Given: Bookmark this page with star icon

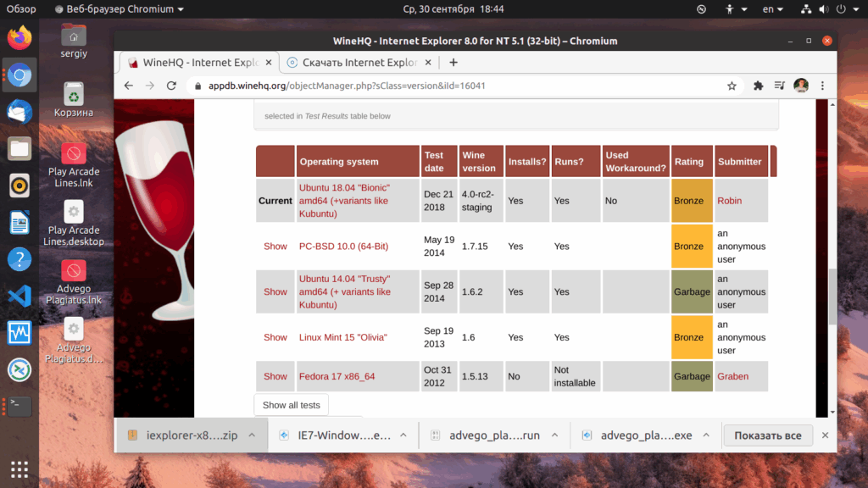Looking at the screenshot, I should pyautogui.click(x=732, y=86).
